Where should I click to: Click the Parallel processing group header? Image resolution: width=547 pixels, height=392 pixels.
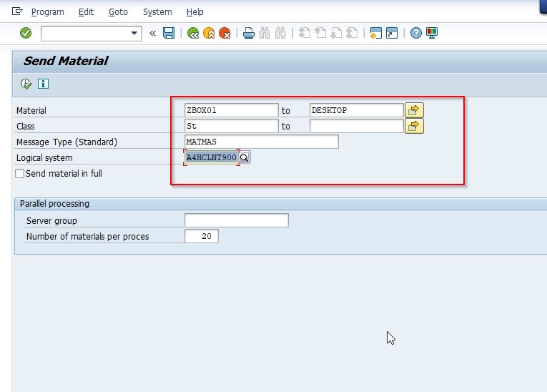(54, 203)
